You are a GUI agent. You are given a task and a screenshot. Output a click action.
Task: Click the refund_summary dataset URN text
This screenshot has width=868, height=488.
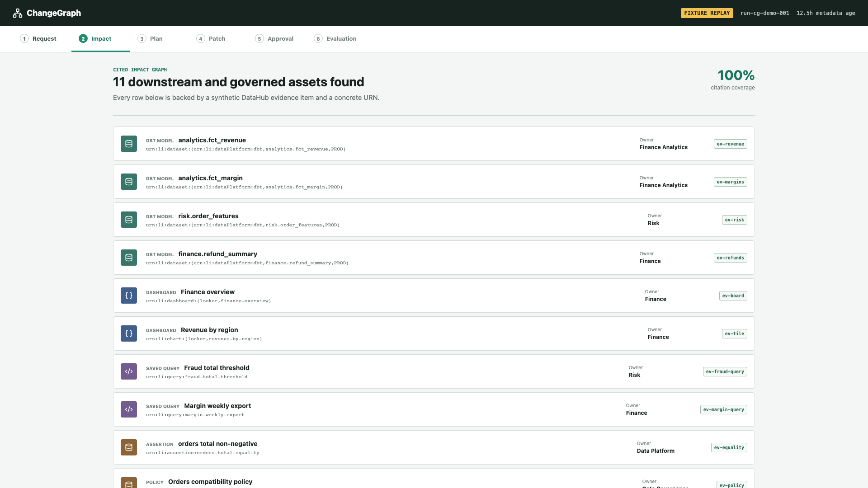(x=247, y=263)
